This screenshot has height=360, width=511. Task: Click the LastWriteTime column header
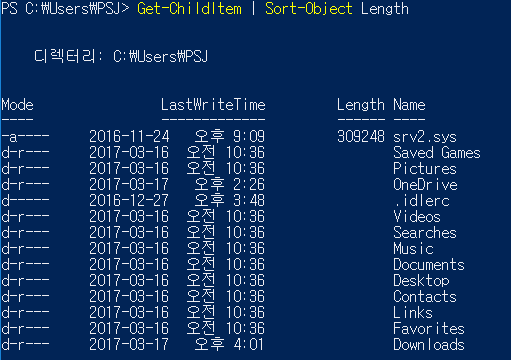213,105
